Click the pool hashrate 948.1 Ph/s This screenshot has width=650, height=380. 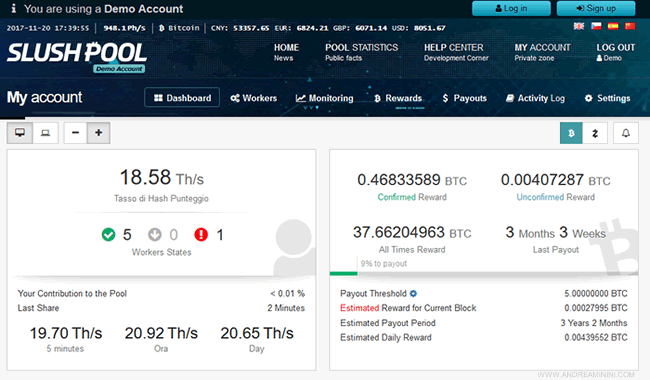coord(124,28)
